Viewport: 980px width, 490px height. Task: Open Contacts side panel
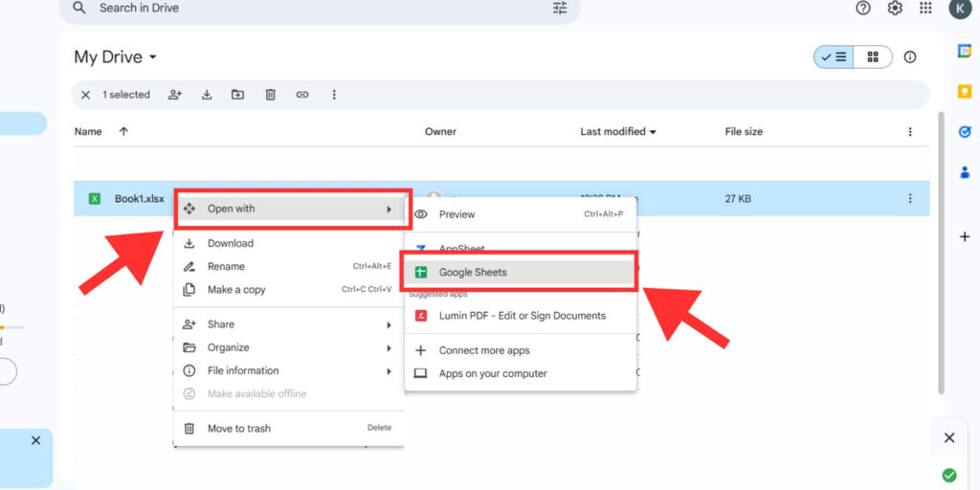965,172
